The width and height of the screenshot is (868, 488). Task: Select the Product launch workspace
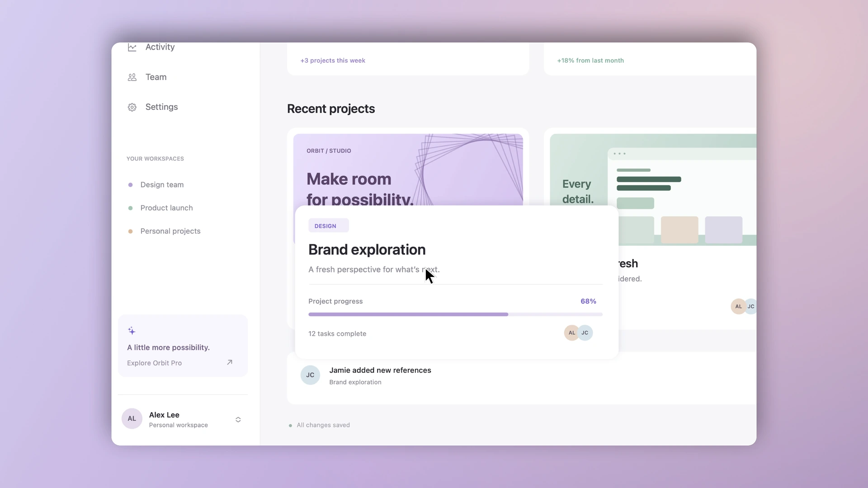coord(166,208)
